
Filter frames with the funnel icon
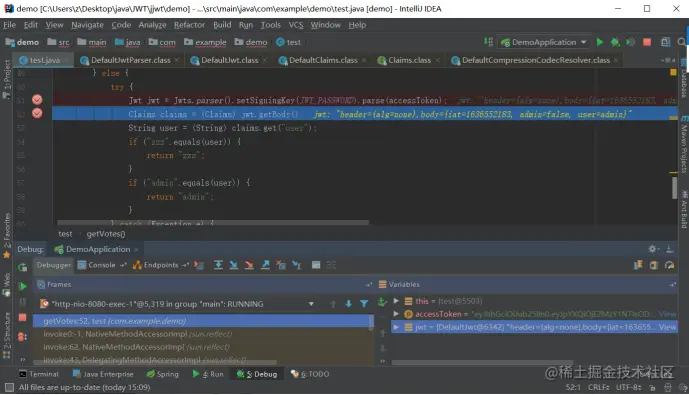(364, 304)
